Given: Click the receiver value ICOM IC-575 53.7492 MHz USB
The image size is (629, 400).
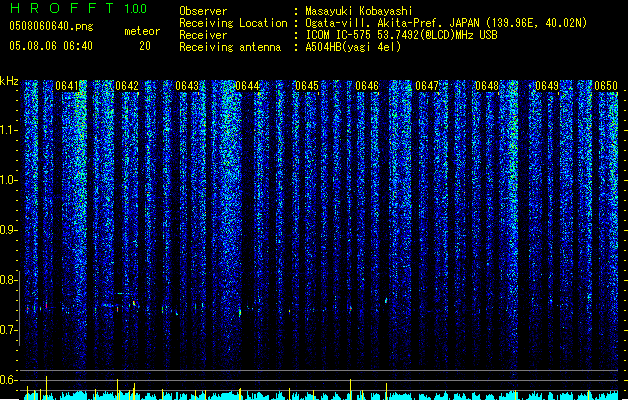Looking at the screenshot, I should tap(402, 35).
